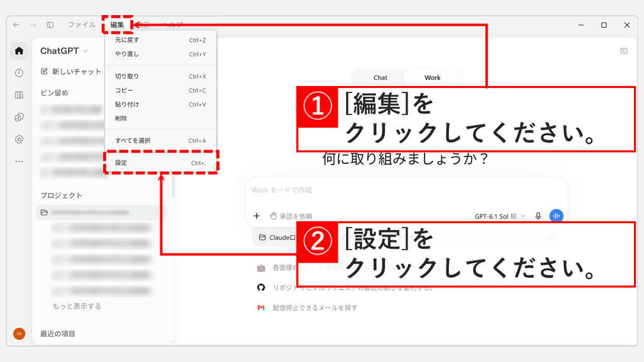Open the Home icon in sidebar

[x=19, y=51]
